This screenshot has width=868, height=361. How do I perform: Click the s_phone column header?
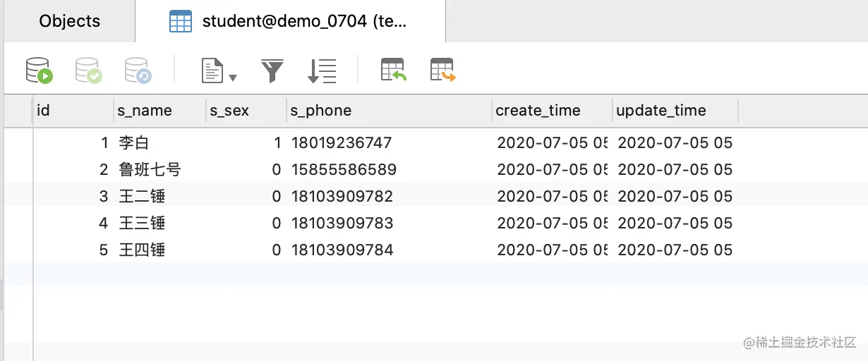[x=389, y=111]
